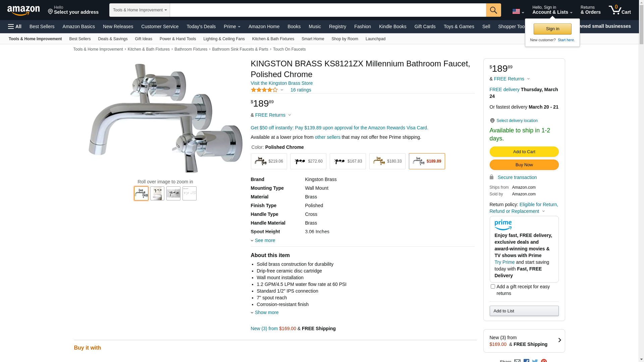Check Add a gift receipt checkbox
Viewport: 644px width, 362px height.
(493, 287)
